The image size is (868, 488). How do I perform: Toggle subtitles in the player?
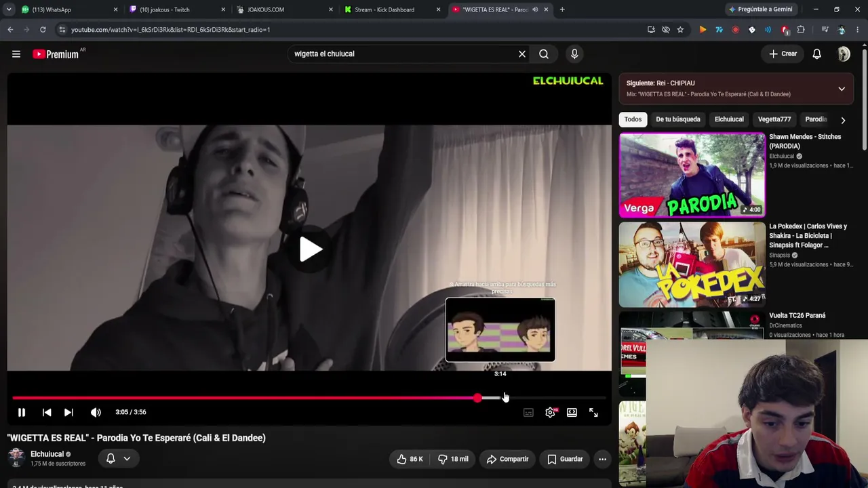(528, 412)
